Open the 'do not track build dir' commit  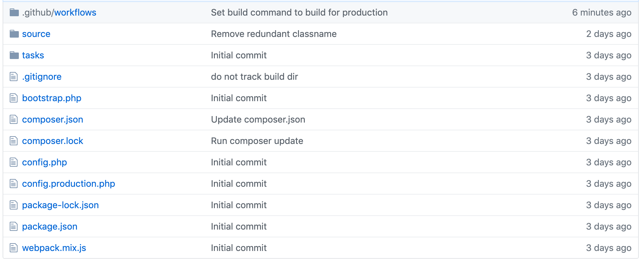(254, 77)
